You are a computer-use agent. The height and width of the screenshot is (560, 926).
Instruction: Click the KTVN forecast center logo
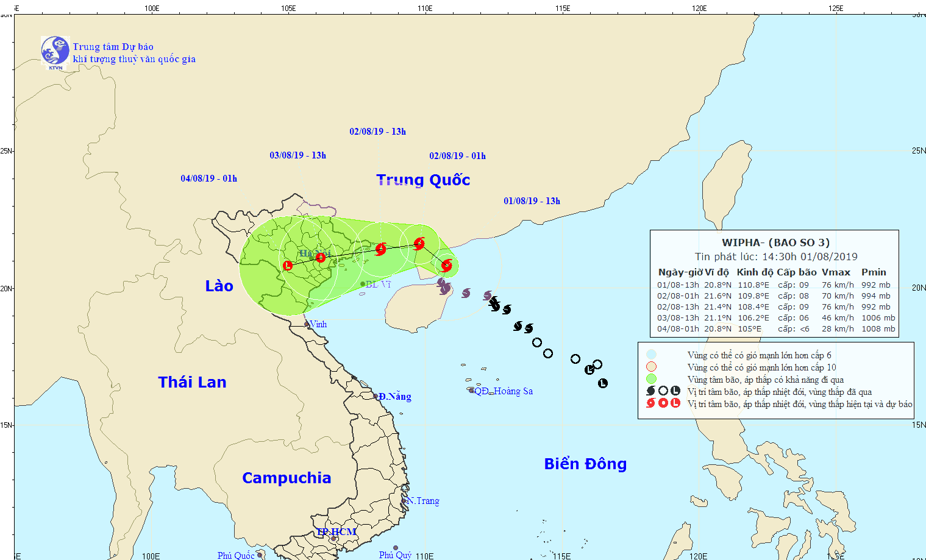[x=55, y=52]
